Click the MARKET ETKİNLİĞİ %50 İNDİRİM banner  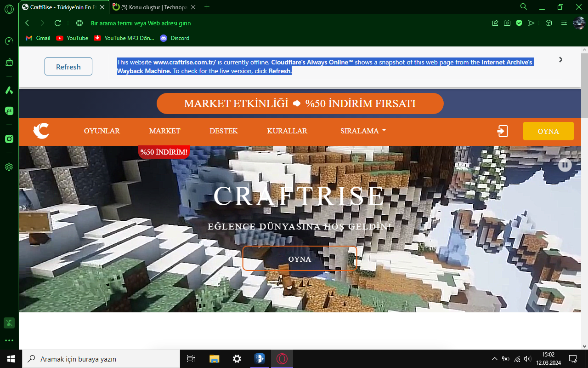pyautogui.click(x=300, y=103)
